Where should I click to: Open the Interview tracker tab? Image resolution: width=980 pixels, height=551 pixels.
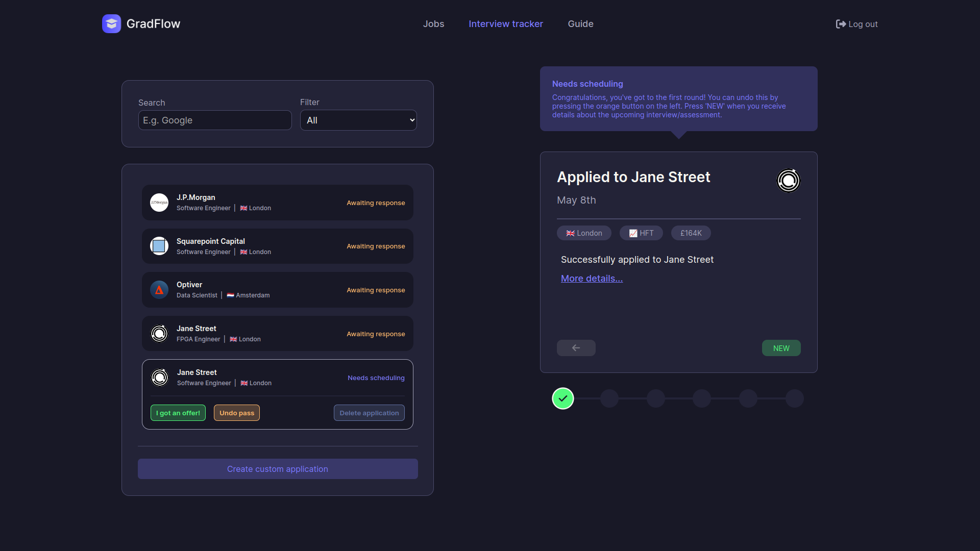coord(506,24)
